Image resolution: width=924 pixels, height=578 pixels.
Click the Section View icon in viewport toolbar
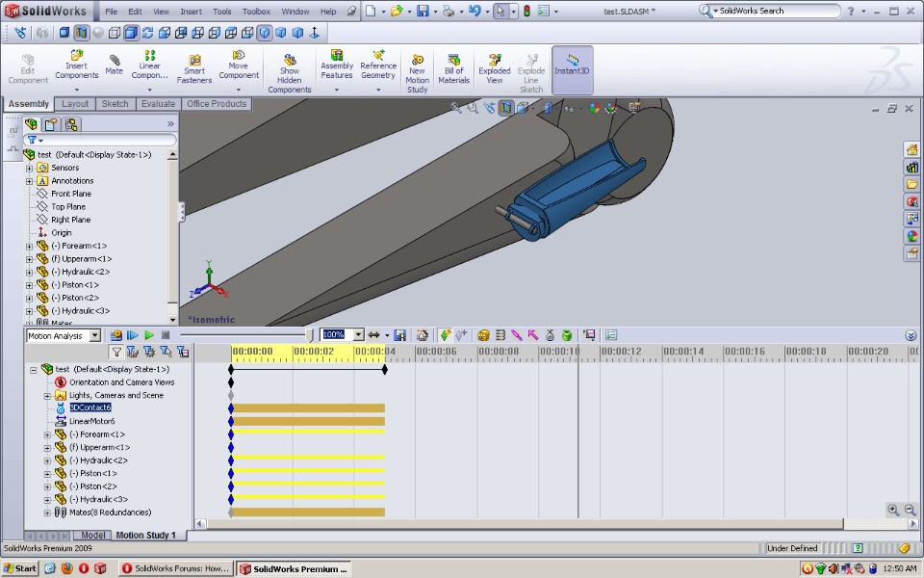[x=506, y=108]
